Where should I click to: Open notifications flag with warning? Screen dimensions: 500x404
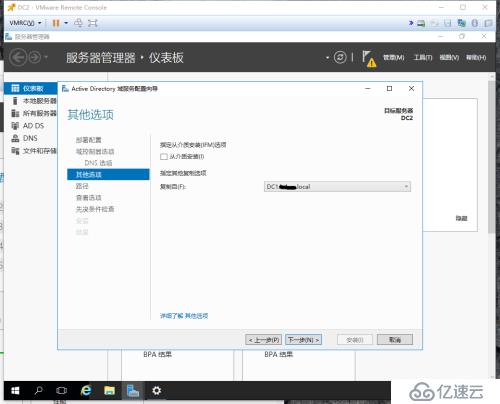point(369,58)
